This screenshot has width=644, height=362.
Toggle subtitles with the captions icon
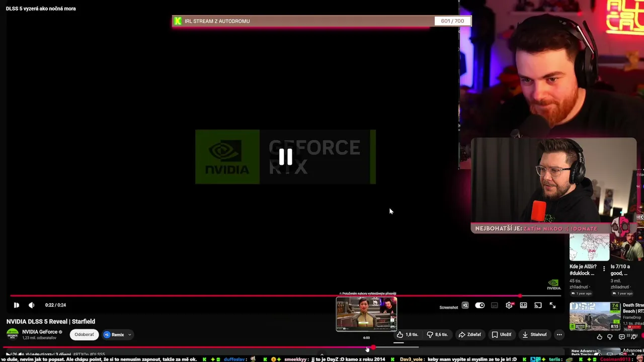495,305
